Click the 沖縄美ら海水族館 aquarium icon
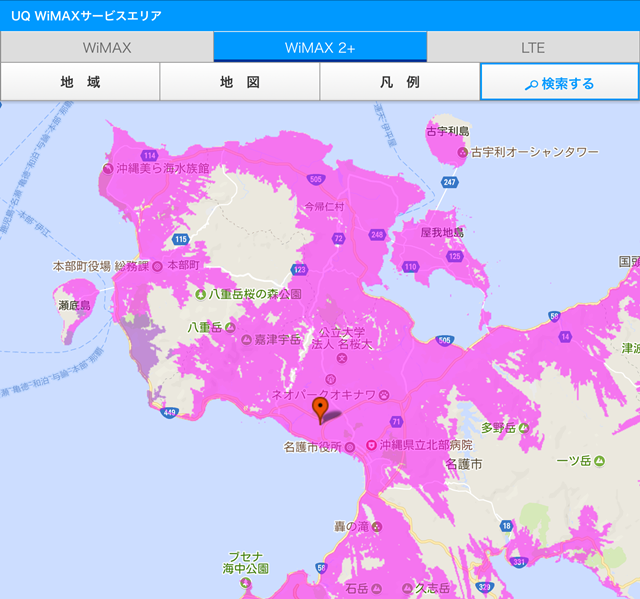This screenshot has height=599, width=640. tap(108, 169)
